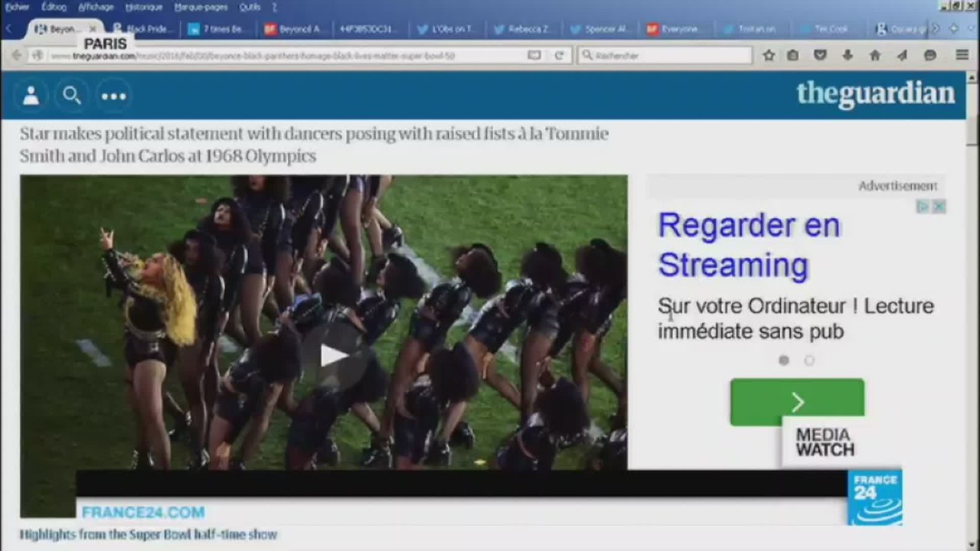Open the Guardian search icon
This screenshot has height=551, width=980.
(72, 96)
